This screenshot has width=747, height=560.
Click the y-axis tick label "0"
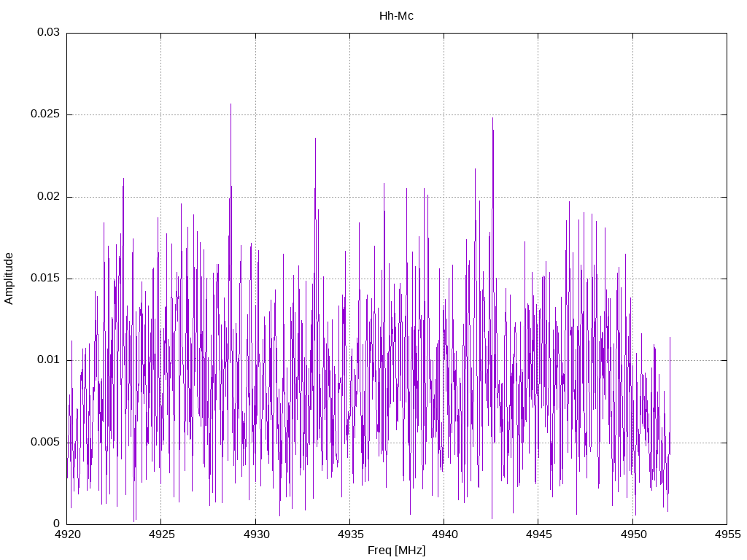point(57,524)
